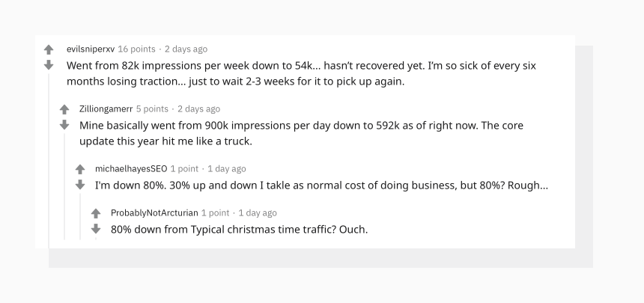Downvote evilsniperxv's comment
The image size is (644, 303).
coord(49,65)
